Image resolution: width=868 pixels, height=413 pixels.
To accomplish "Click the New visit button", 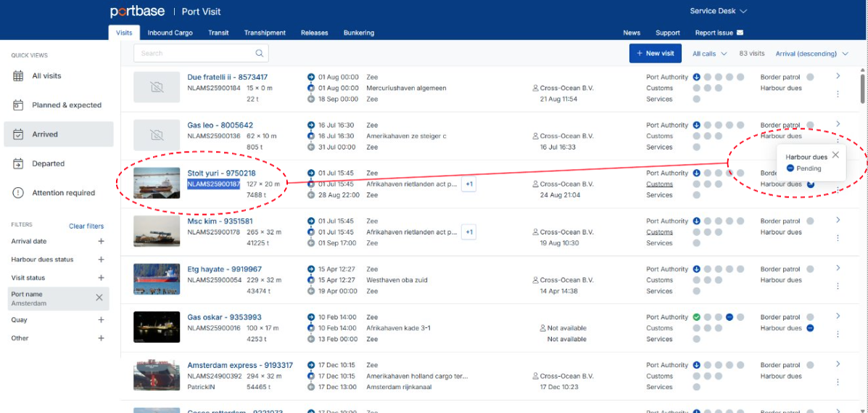I will [656, 53].
